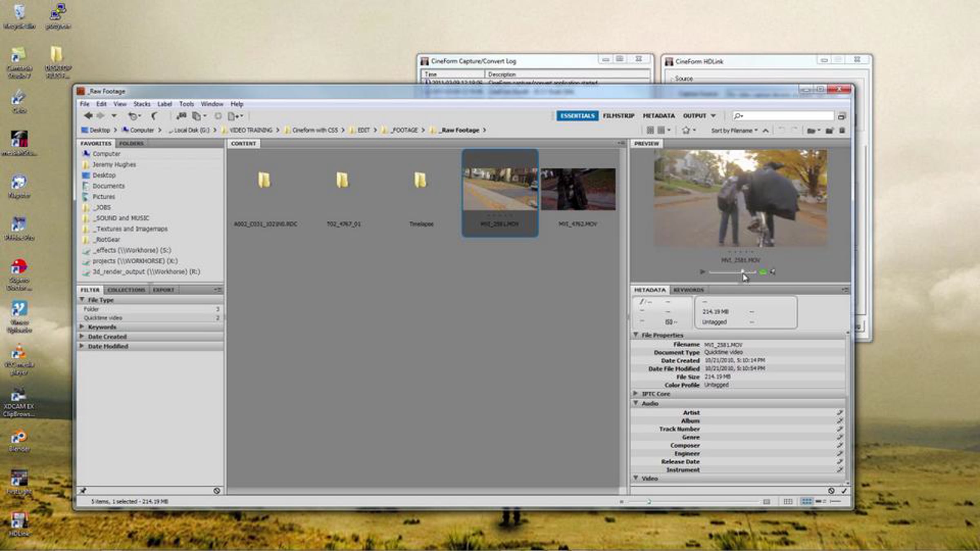Switch to the Filmstrip workspace
980x551 pixels.
(618, 116)
